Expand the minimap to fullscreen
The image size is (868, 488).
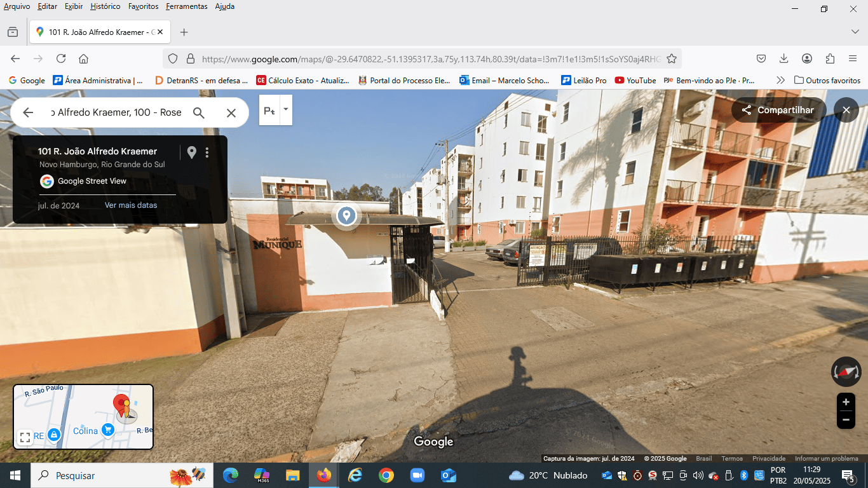(x=25, y=437)
